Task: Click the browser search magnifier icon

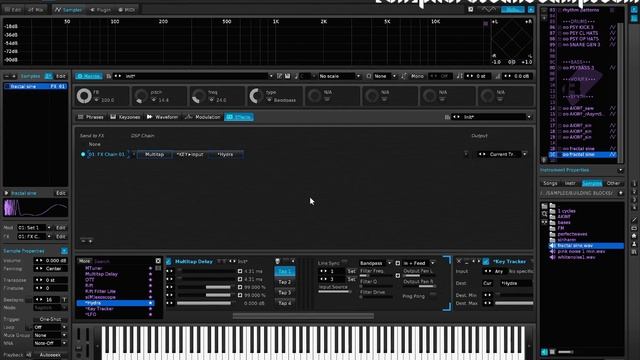Action: tap(544, 214)
